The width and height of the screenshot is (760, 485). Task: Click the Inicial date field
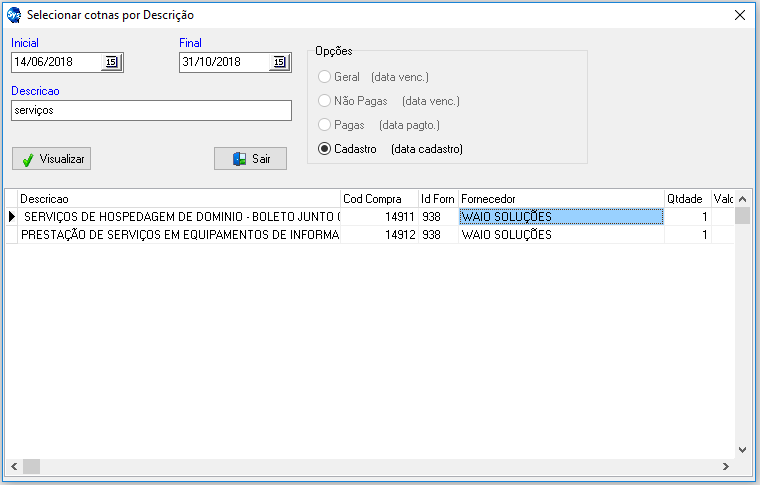(x=55, y=62)
